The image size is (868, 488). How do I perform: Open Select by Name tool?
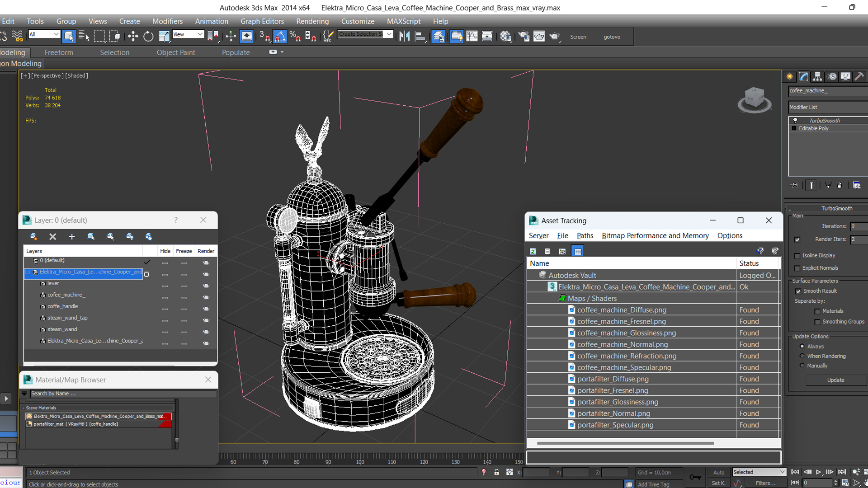tap(84, 36)
